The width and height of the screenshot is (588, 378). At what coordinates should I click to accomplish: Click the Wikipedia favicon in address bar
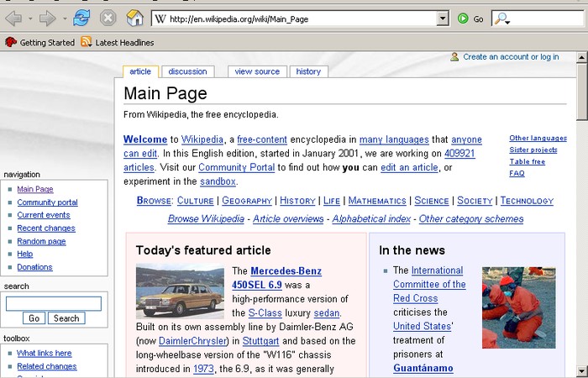pos(160,18)
